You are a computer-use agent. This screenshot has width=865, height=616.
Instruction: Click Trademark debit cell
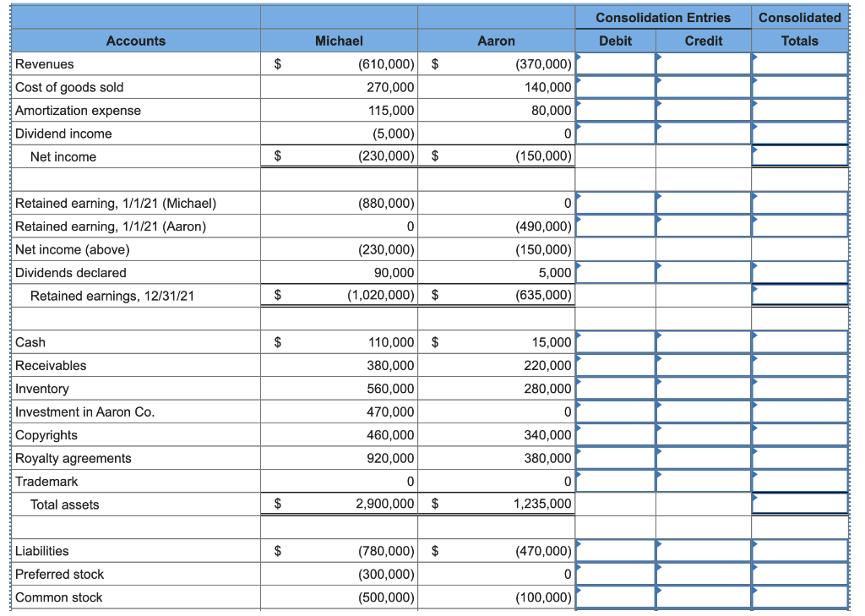615,481
